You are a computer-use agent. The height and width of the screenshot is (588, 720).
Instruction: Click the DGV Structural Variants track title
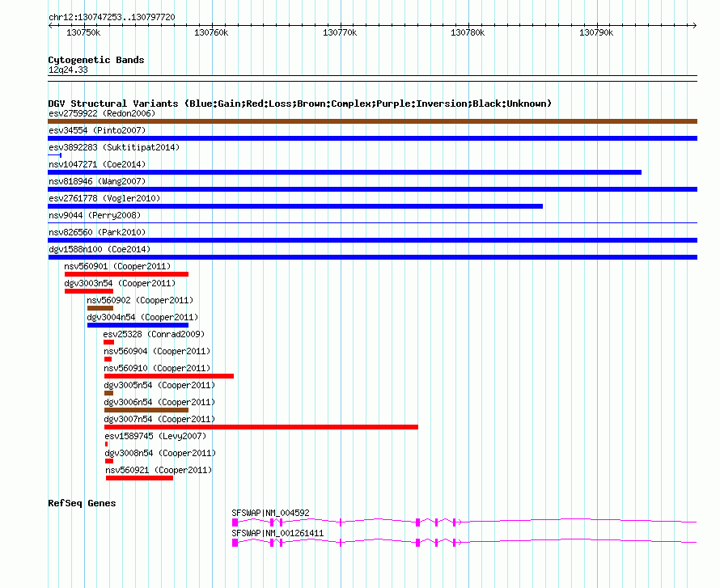point(299,104)
